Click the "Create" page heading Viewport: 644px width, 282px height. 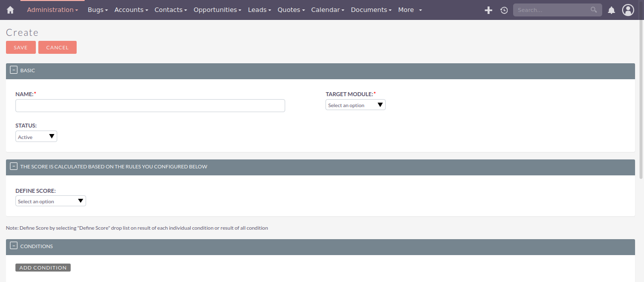pyautogui.click(x=22, y=32)
